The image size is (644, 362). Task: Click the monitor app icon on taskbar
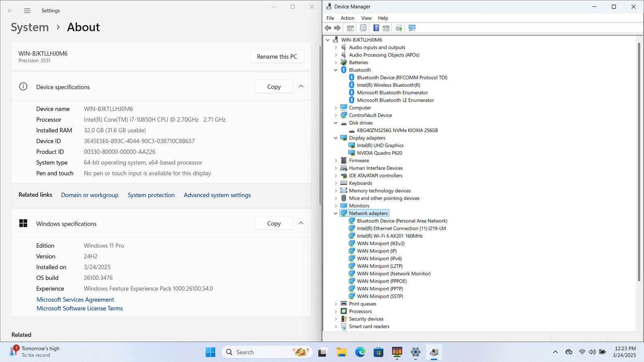397,352
